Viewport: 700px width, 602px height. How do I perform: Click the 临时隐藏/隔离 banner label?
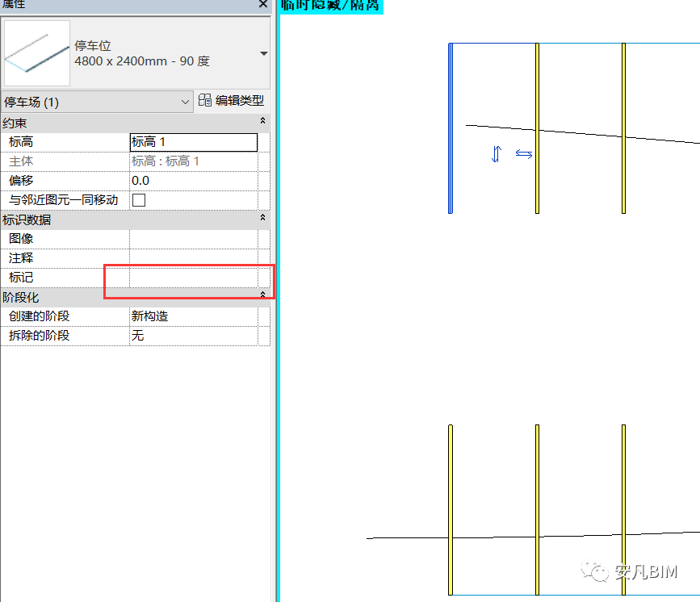tap(330, 6)
